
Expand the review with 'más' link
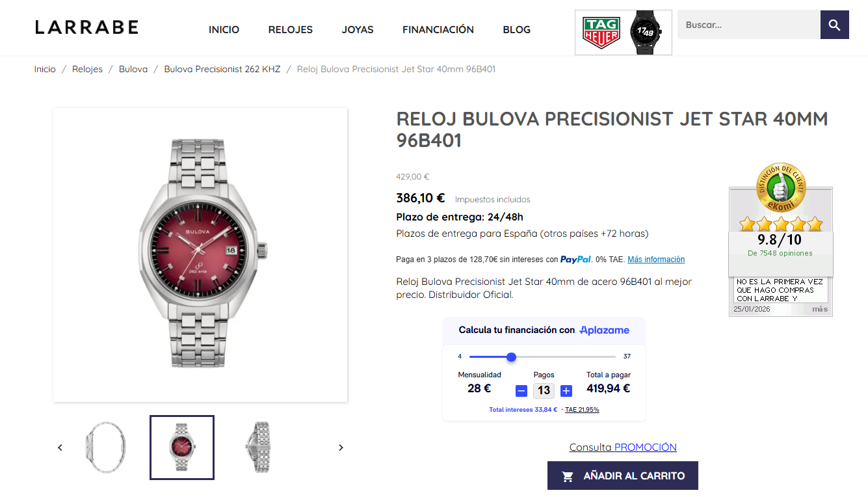coord(820,309)
